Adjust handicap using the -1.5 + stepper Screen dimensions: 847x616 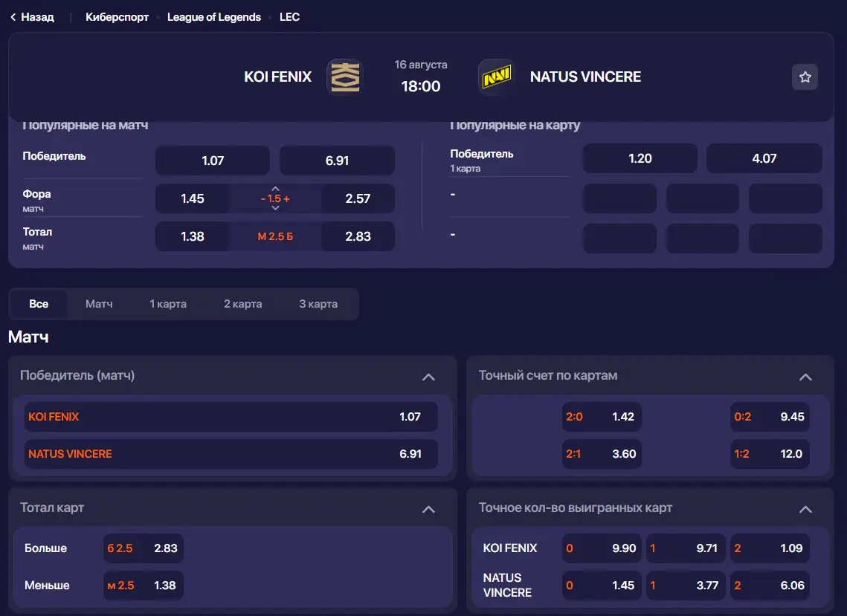coord(274,198)
